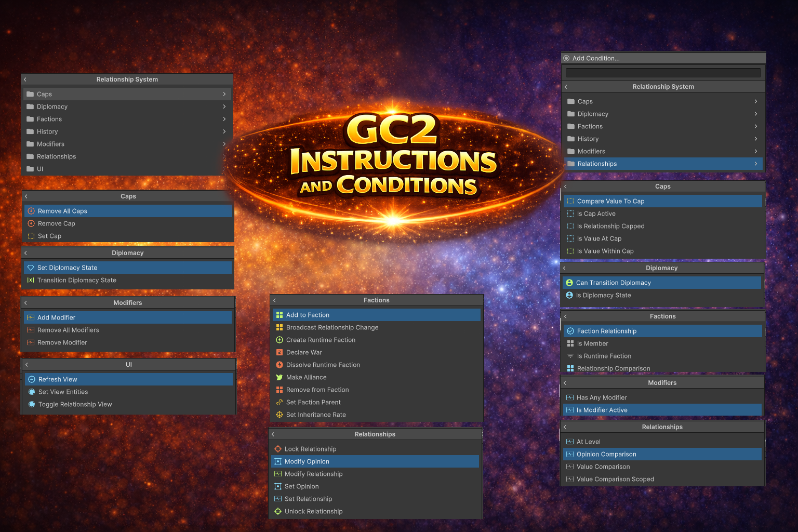Viewport: 798px width, 532px height.
Task: Click the Add Condition search field
Action: coord(663,73)
